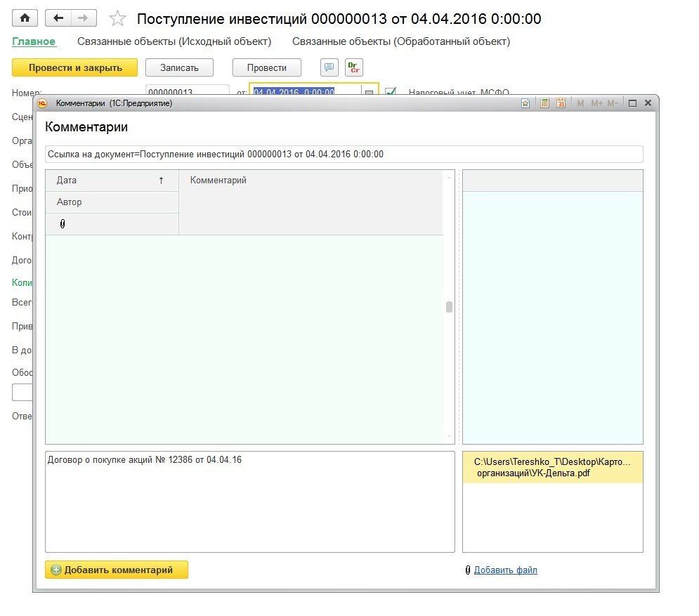The image size is (699, 616).
Task: Navigate forward with the right arrow
Action: coord(84,18)
